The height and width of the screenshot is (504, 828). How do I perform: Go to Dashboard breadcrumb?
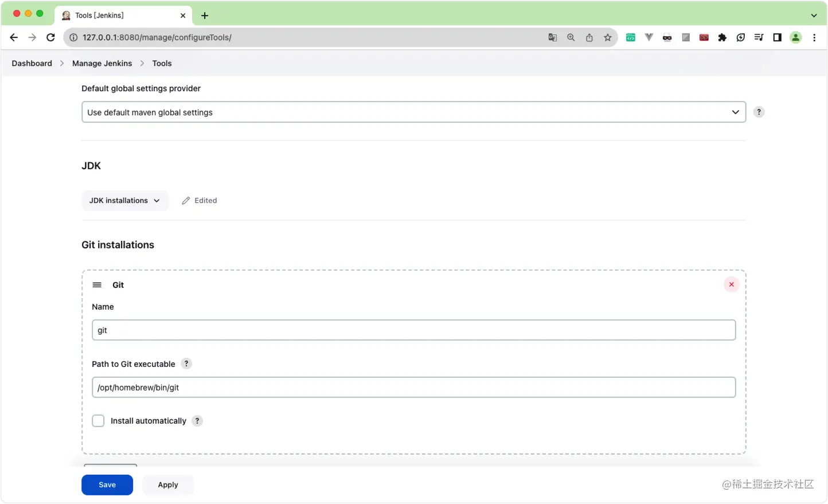[32, 63]
